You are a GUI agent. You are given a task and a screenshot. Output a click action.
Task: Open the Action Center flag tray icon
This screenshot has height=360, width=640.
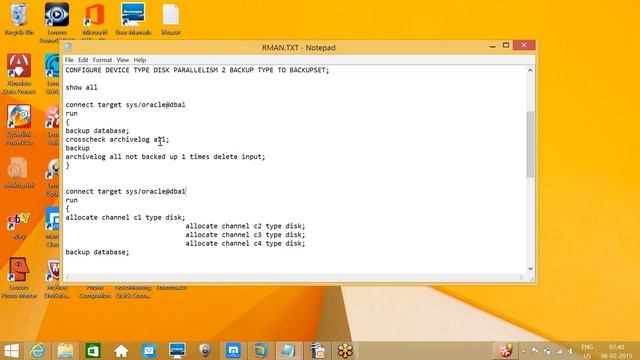coord(535,351)
